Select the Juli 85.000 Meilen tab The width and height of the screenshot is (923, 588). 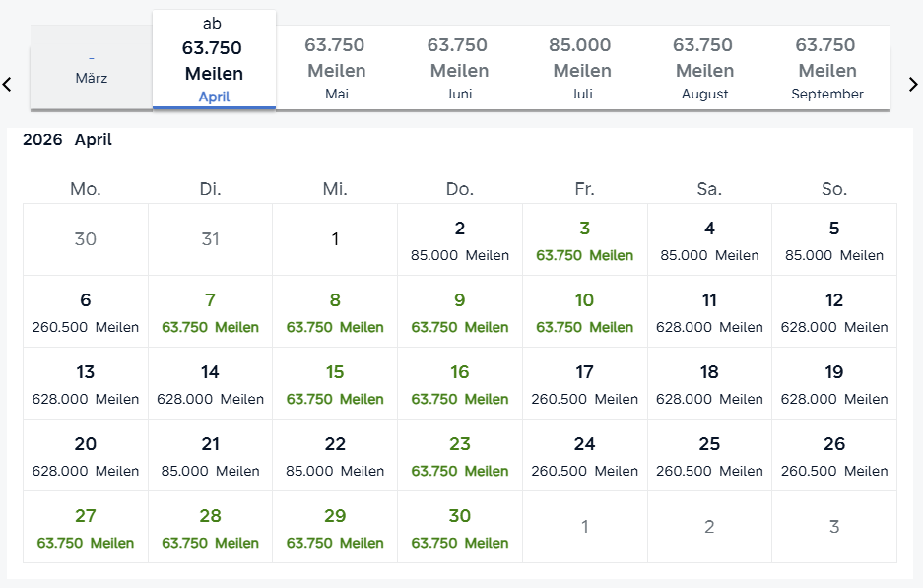click(582, 69)
